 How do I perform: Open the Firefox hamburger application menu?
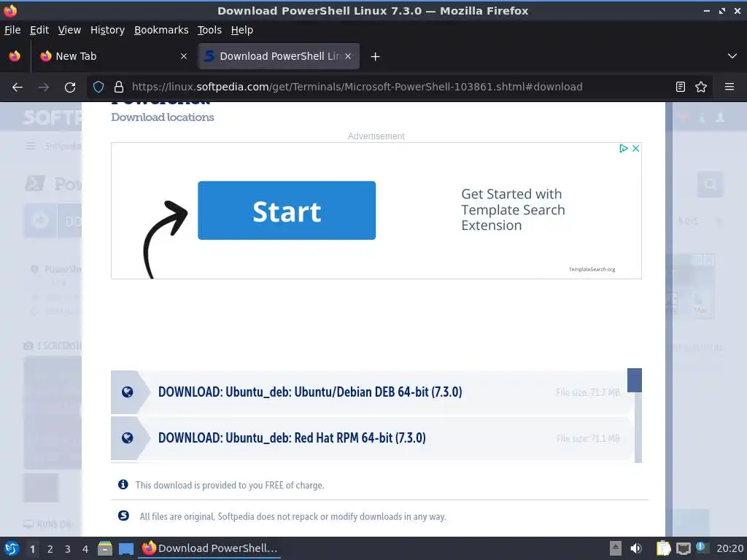pos(729,87)
